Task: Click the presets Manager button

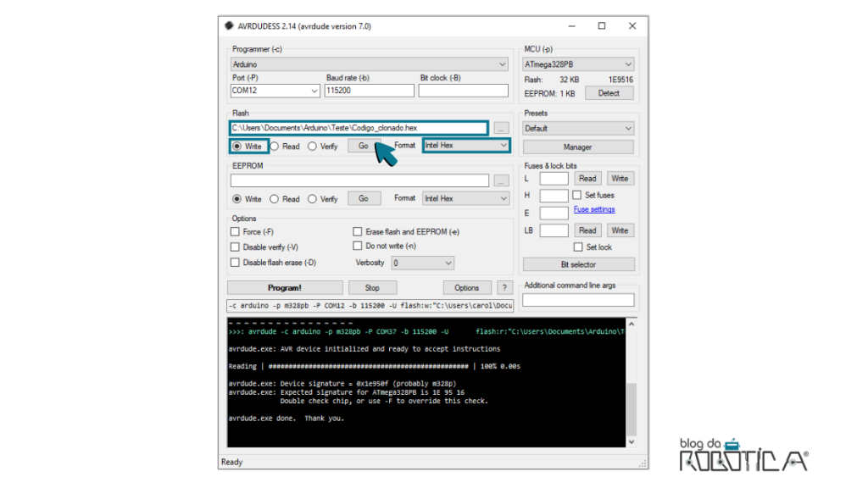Action: 578,147
